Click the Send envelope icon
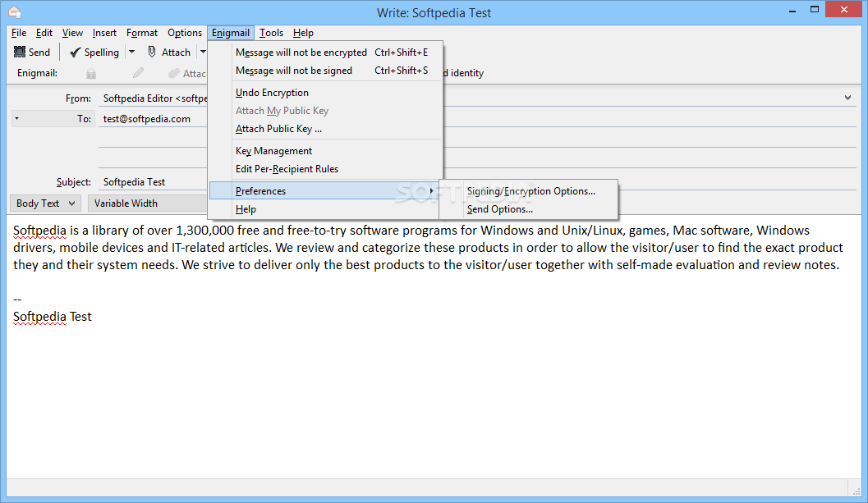Viewport: 868px width, 503px height. tap(20, 52)
